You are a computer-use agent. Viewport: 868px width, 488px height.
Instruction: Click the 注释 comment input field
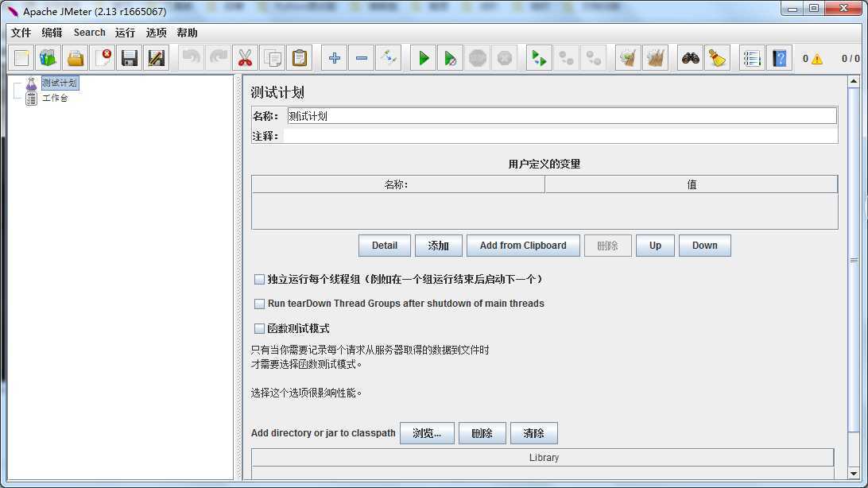click(560, 136)
